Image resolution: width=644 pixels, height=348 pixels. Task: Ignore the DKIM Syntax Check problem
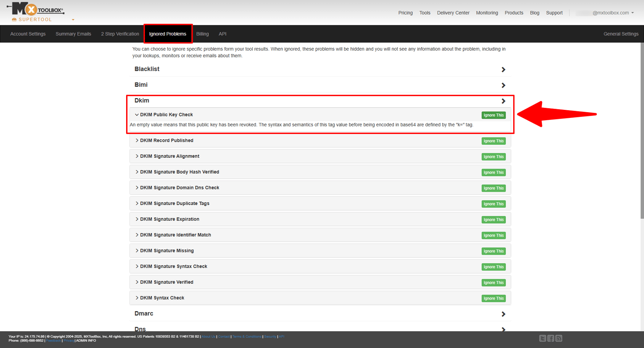[493, 298]
